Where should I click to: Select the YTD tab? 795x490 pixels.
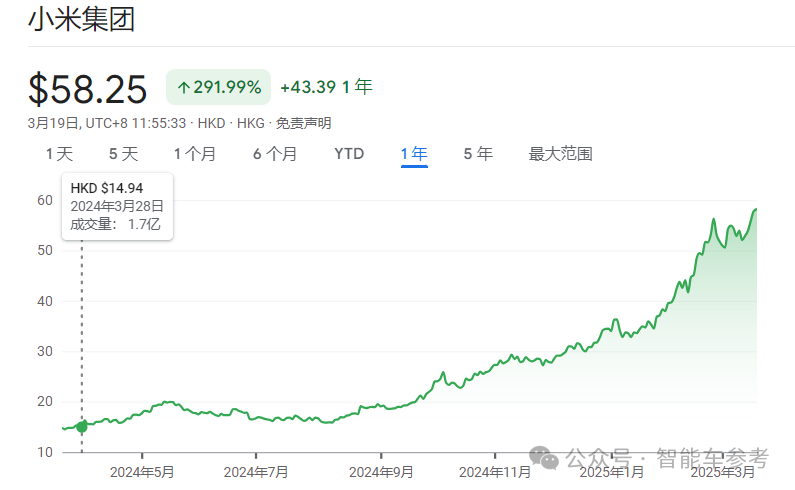[x=349, y=154]
